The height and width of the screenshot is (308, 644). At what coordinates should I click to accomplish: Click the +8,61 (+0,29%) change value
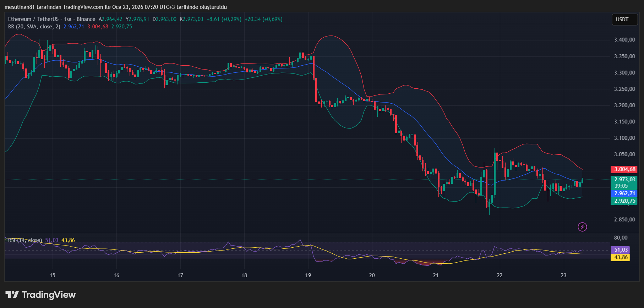point(224,19)
